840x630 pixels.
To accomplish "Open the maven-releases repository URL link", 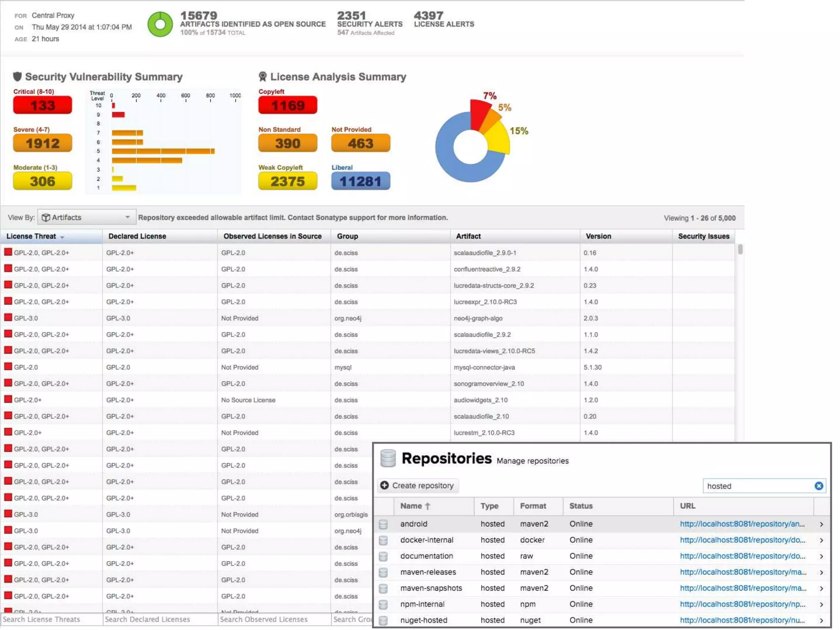I will pyautogui.click(x=743, y=572).
